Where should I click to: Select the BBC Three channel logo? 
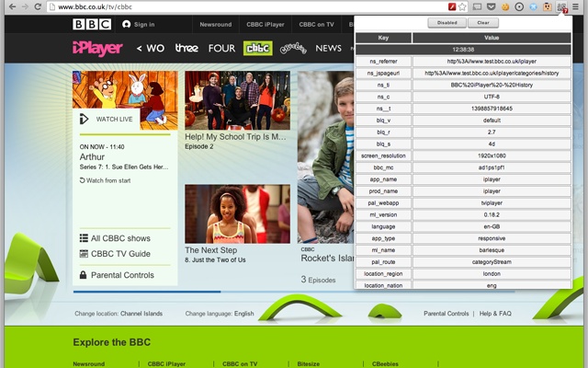coord(187,48)
